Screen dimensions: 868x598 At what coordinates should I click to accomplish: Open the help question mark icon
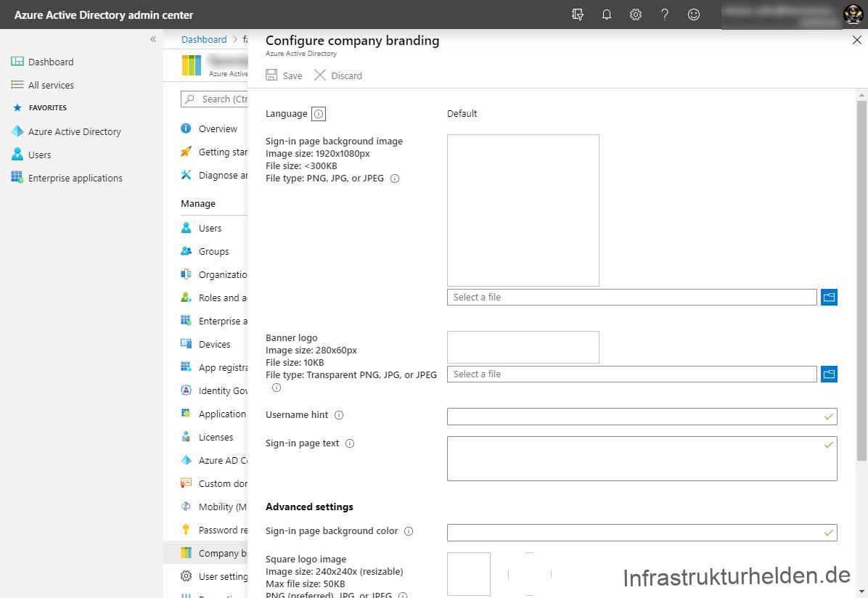(x=664, y=15)
